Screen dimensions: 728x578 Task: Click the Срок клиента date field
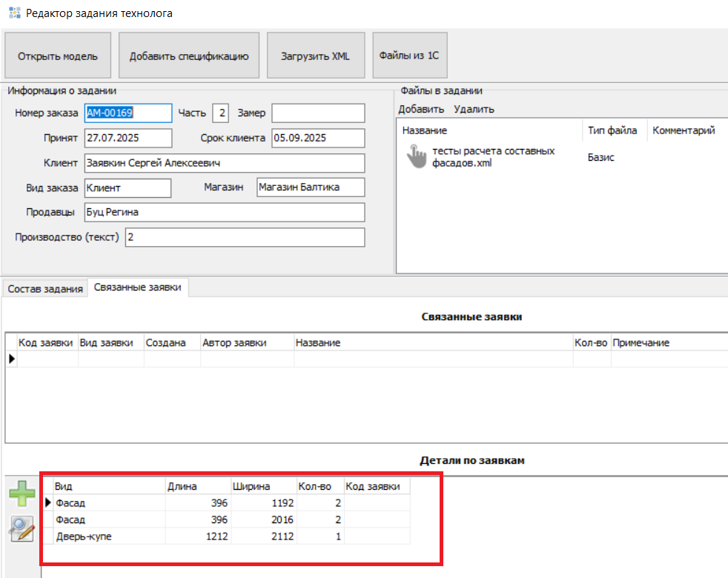pyautogui.click(x=318, y=138)
